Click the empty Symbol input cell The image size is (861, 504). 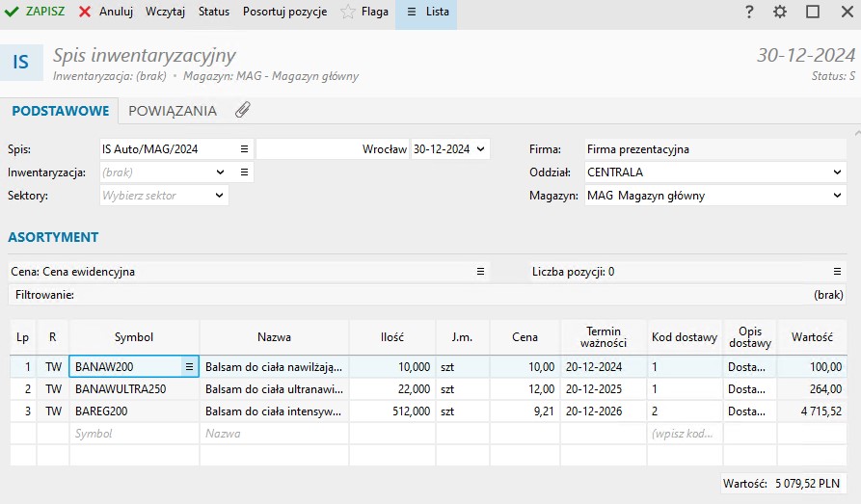(x=134, y=434)
